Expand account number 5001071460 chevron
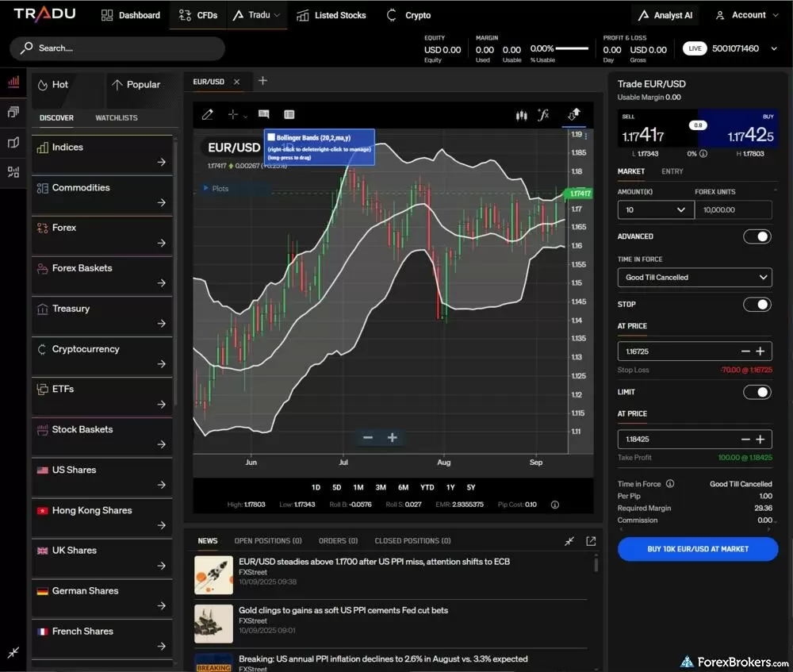 pyautogui.click(x=774, y=49)
